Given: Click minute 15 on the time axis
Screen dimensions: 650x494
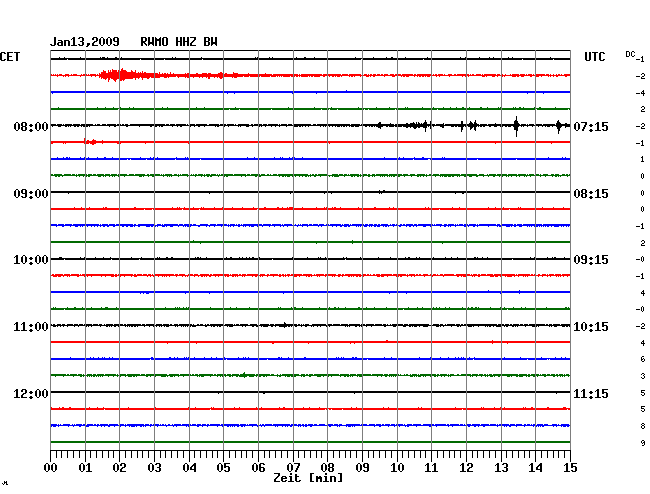Looking at the screenshot, I should pyautogui.click(x=570, y=467).
